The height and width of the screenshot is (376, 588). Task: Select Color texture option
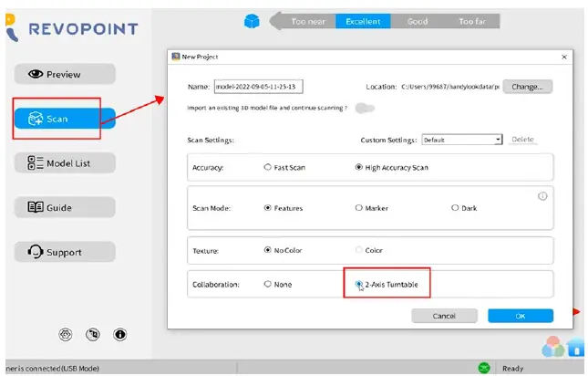tap(369, 250)
